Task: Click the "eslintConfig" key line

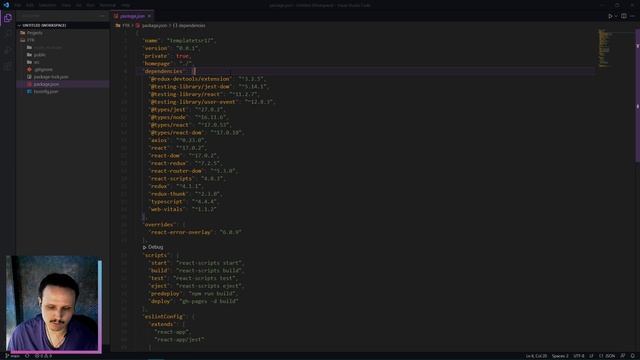Action: [169, 316]
